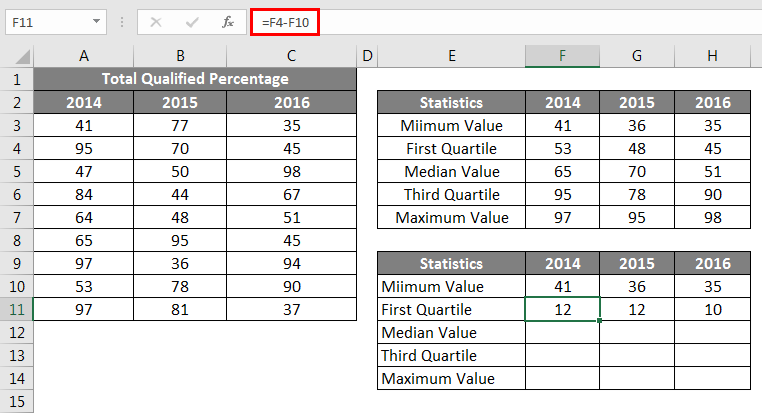Click the 2016 header in cell C2
762x413 pixels.
pos(292,103)
